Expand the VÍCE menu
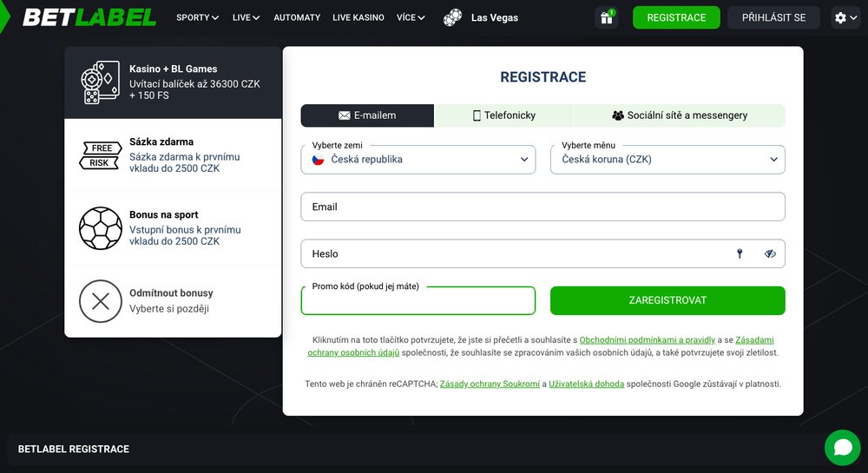This screenshot has width=868, height=473. 411,17
